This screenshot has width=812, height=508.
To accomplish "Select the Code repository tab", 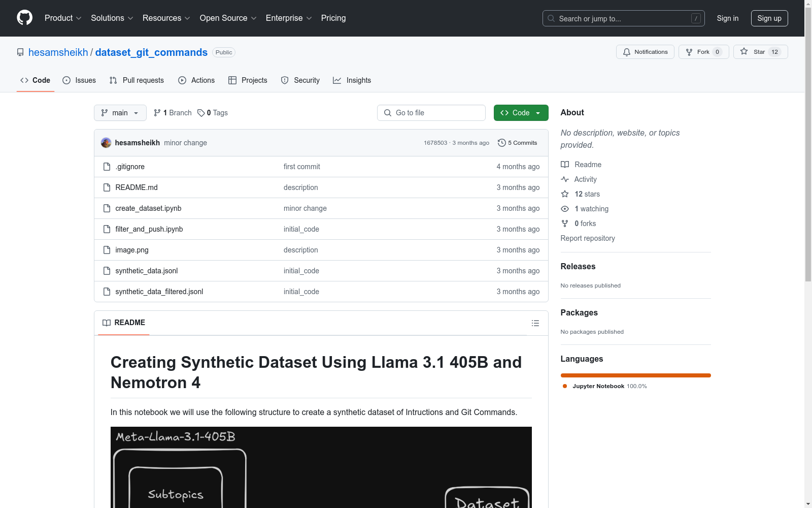I will [x=36, y=80].
